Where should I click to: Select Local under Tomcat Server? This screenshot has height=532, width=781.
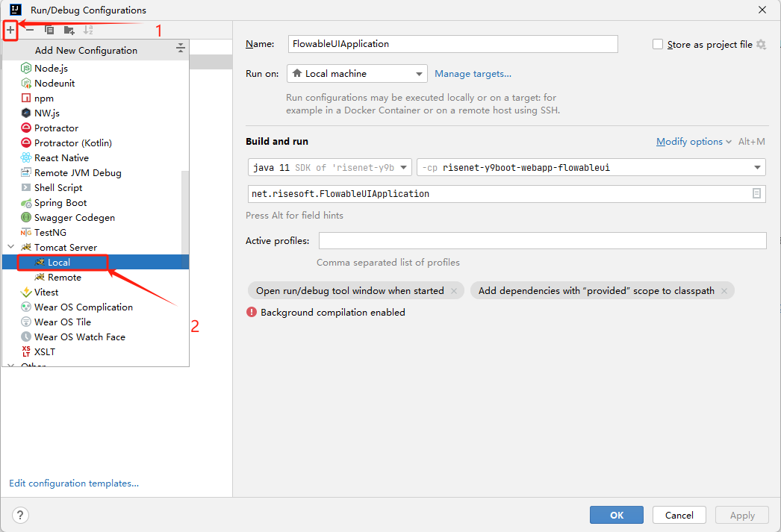click(96, 262)
